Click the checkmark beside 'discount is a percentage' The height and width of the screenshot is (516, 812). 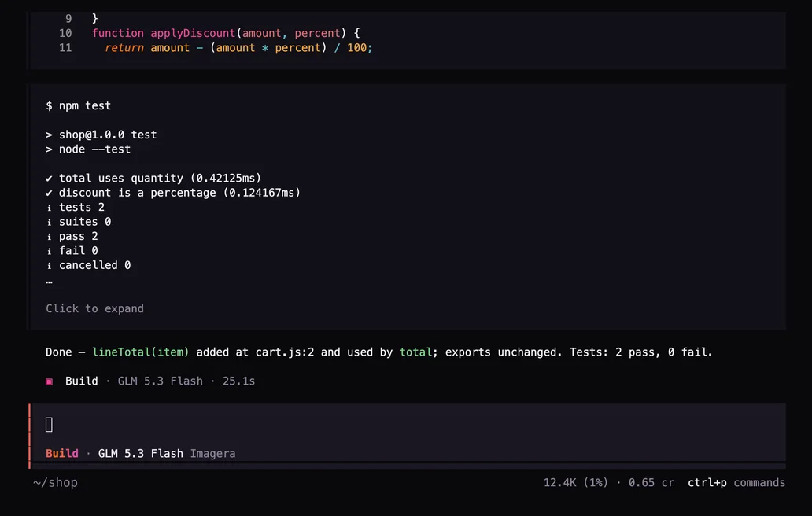point(50,193)
